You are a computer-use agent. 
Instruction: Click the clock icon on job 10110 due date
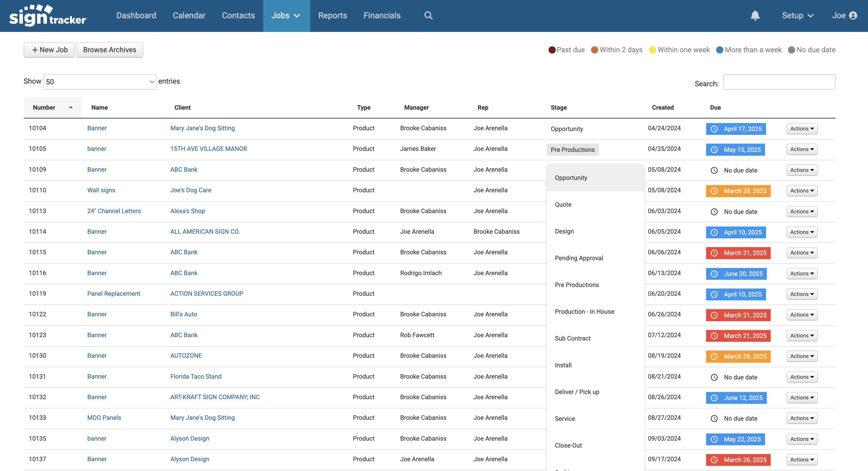click(x=714, y=191)
